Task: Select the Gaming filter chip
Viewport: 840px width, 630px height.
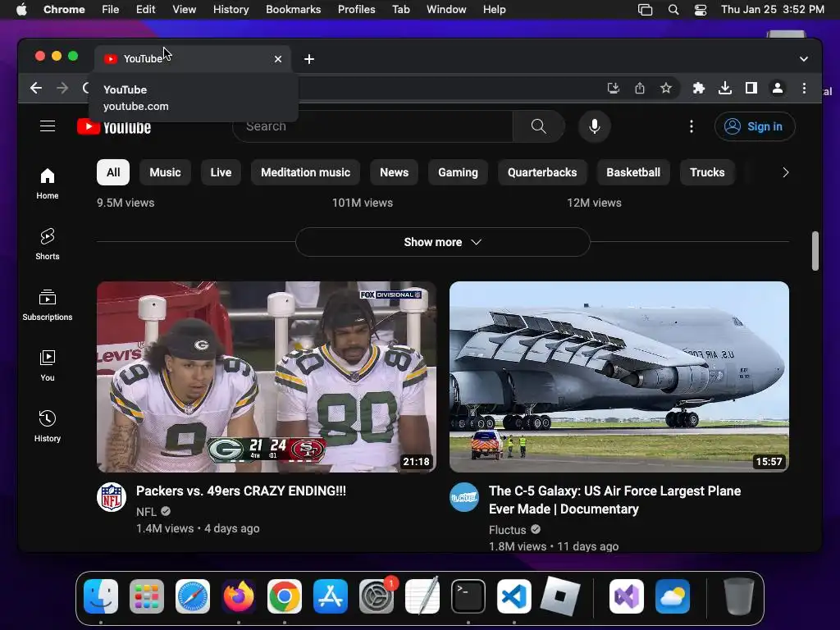Action: tap(458, 172)
